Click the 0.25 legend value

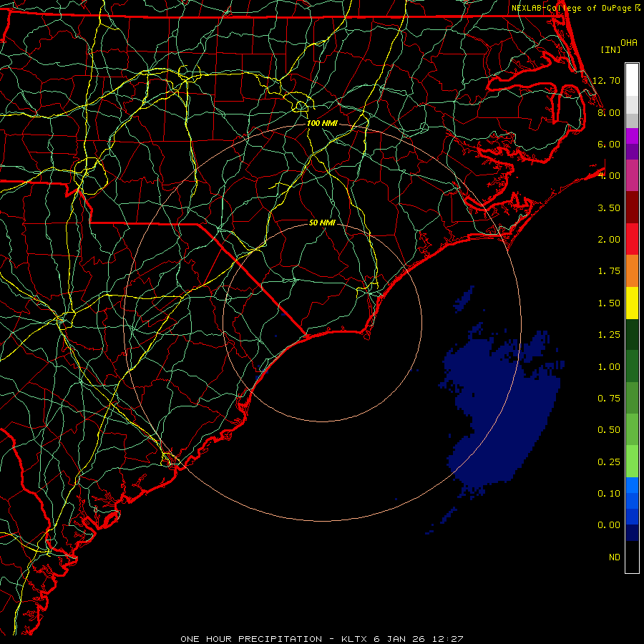[x=609, y=462]
